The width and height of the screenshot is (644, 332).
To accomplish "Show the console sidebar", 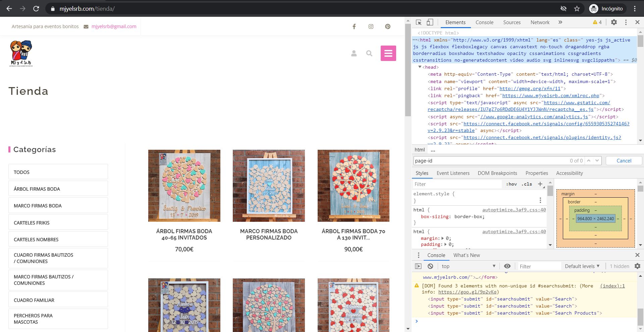I will tap(418, 266).
